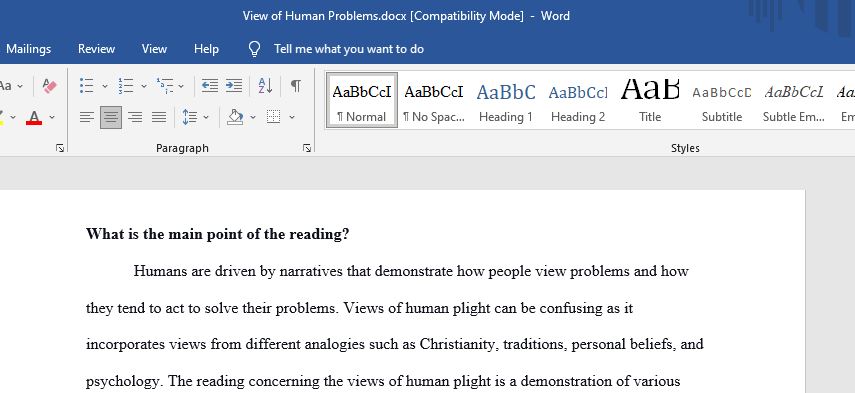This screenshot has height=393, width=855.
Task: Open the Numbering dropdown arrow
Action: 144,86
